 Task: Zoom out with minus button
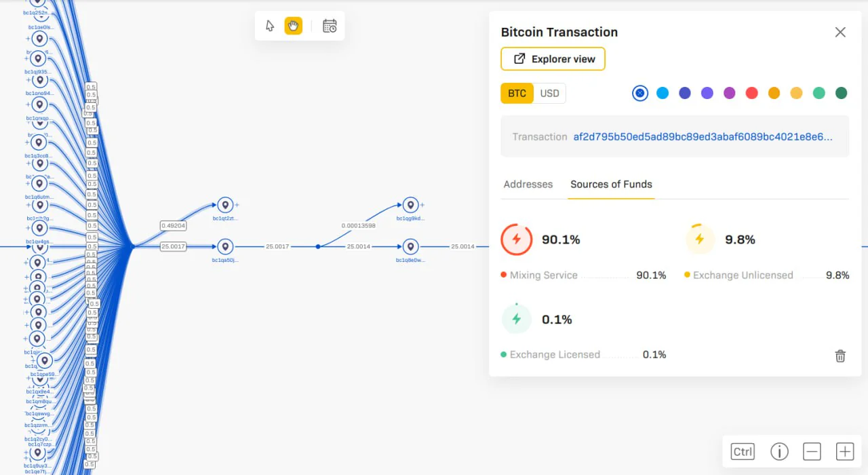[x=812, y=452]
